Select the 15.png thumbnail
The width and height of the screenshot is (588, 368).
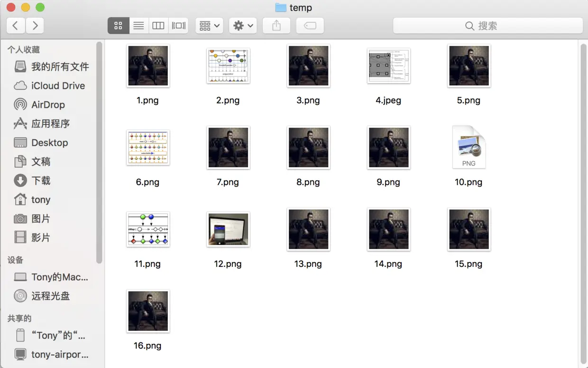coord(469,229)
